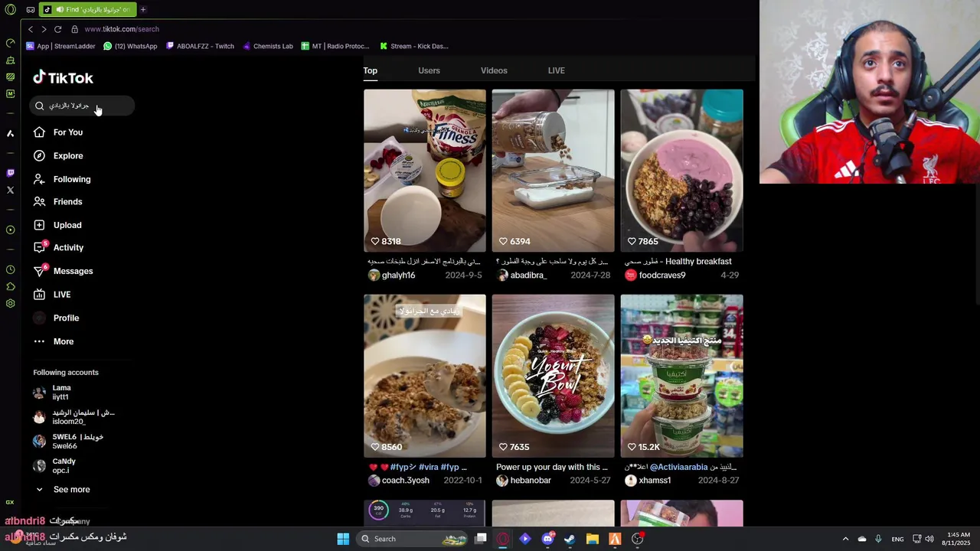
Task: Go back in the browser
Action: point(31,29)
